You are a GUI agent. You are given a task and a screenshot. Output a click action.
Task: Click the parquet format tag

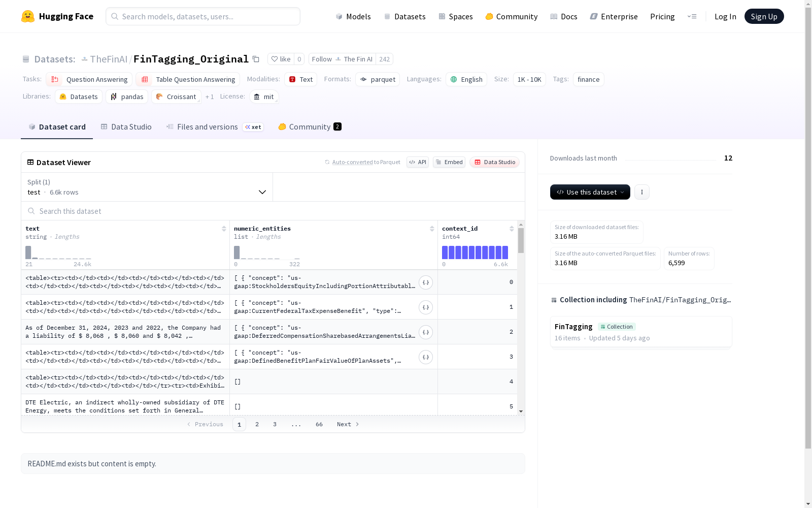378,79
